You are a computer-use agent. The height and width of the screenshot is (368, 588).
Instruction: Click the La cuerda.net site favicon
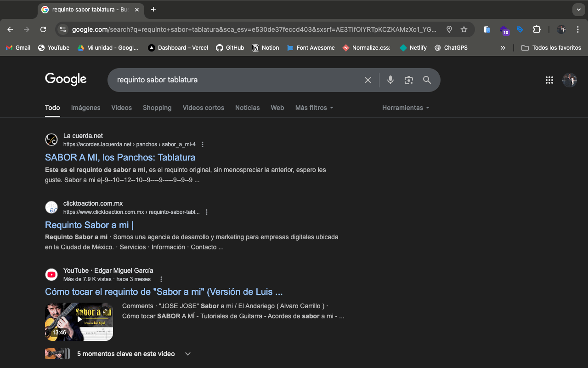point(51,140)
